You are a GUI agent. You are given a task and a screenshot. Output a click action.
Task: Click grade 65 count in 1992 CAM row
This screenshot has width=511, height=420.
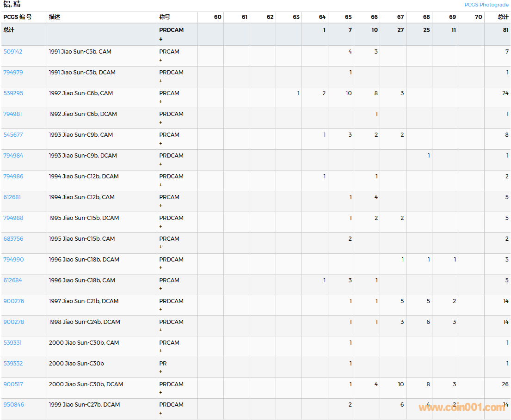pyautogui.click(x=348, y=93)
